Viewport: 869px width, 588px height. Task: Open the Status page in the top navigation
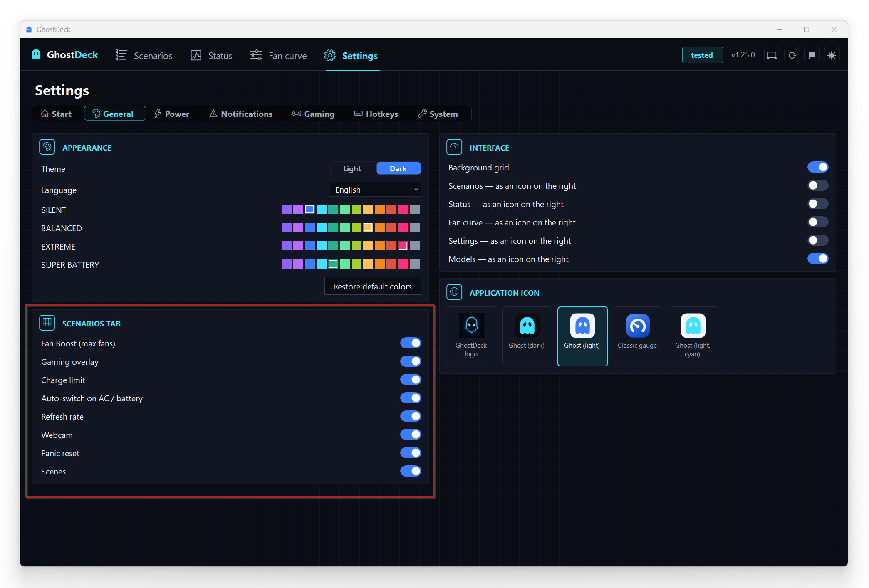(211, 56)
